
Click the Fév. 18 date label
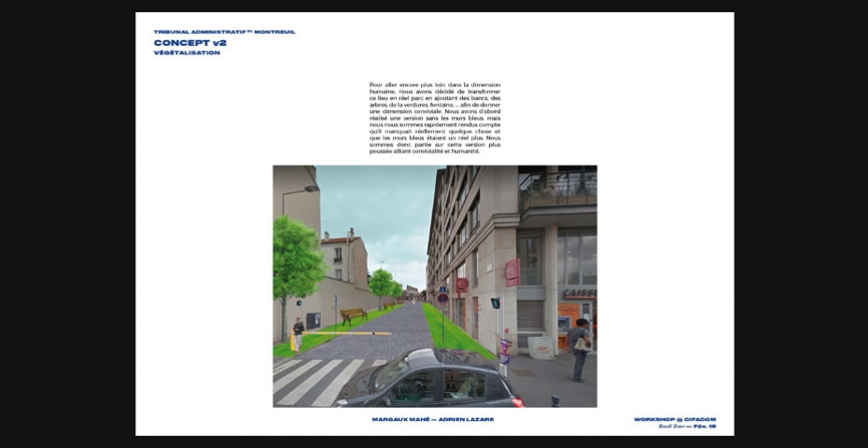pos(706,426)
